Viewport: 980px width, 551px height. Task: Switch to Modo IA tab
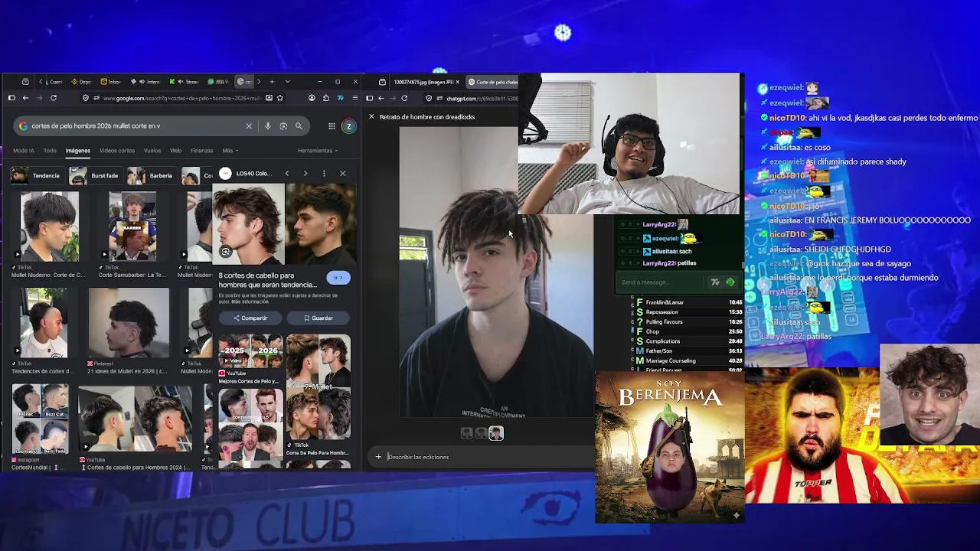(24, 151)
